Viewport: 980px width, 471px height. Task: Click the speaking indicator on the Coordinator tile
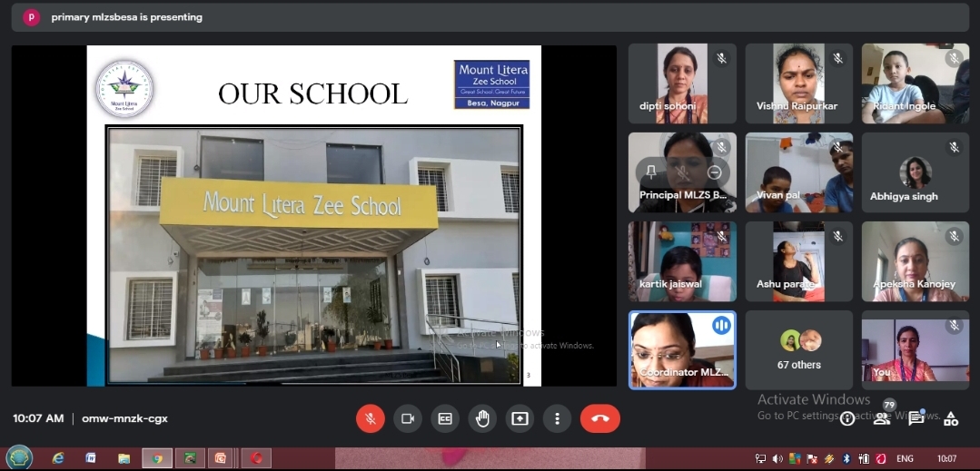click(721, 325)
